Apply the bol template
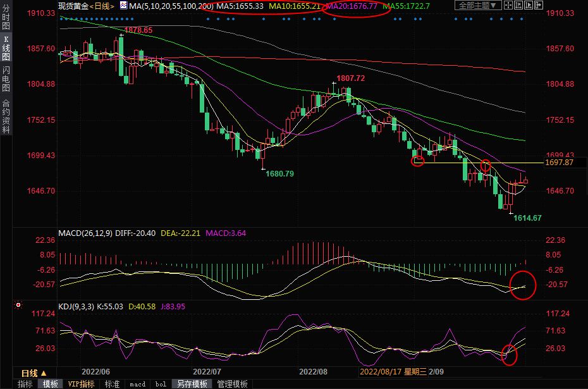 161,384
